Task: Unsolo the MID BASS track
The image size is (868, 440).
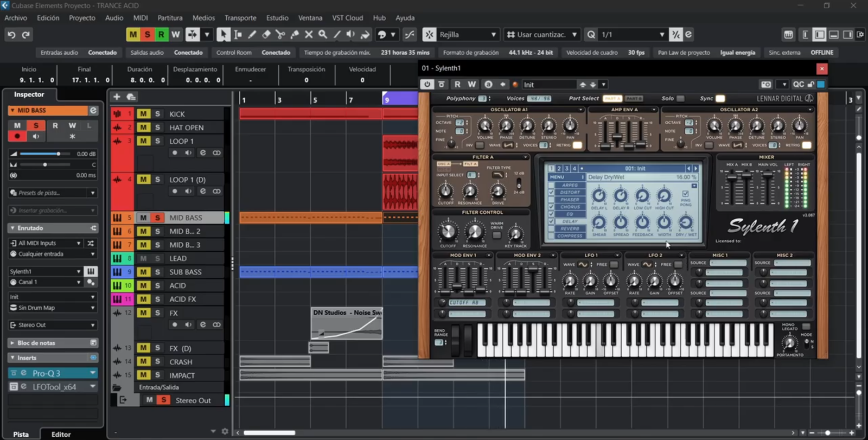Action: click(157, 218)
